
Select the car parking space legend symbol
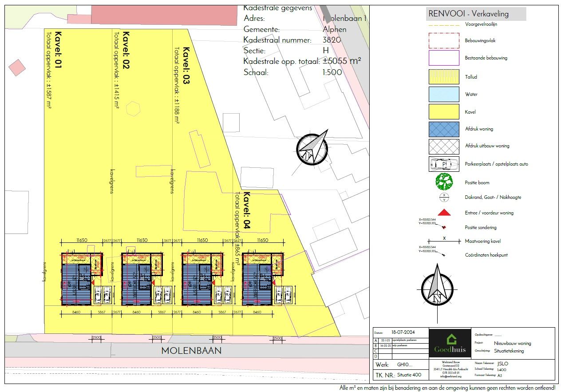[x=444, y=164]
